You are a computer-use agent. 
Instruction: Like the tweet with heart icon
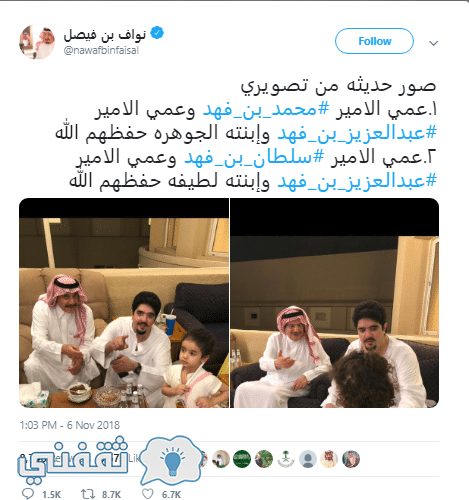148,494
